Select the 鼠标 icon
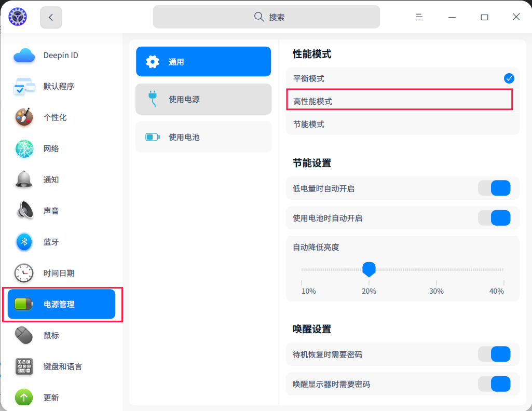Viewport: 532px width, 411px height. pyautogui.click(x=23, y=335)
